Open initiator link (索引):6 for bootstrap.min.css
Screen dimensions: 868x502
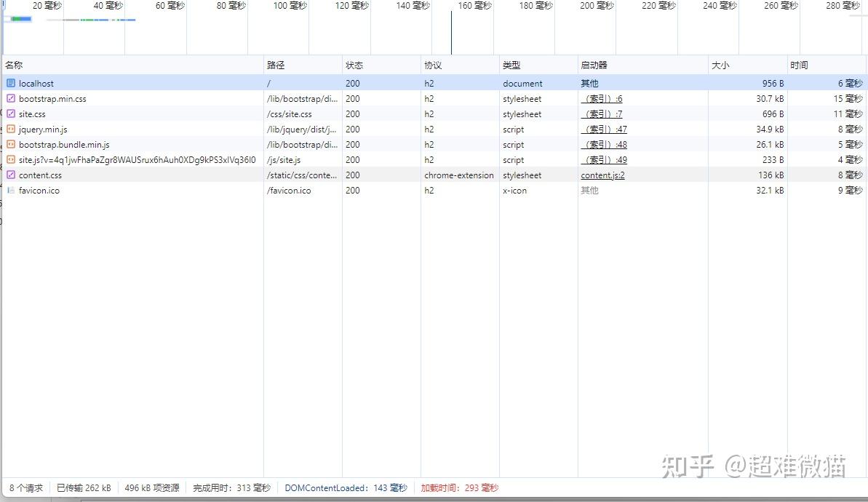602,98
